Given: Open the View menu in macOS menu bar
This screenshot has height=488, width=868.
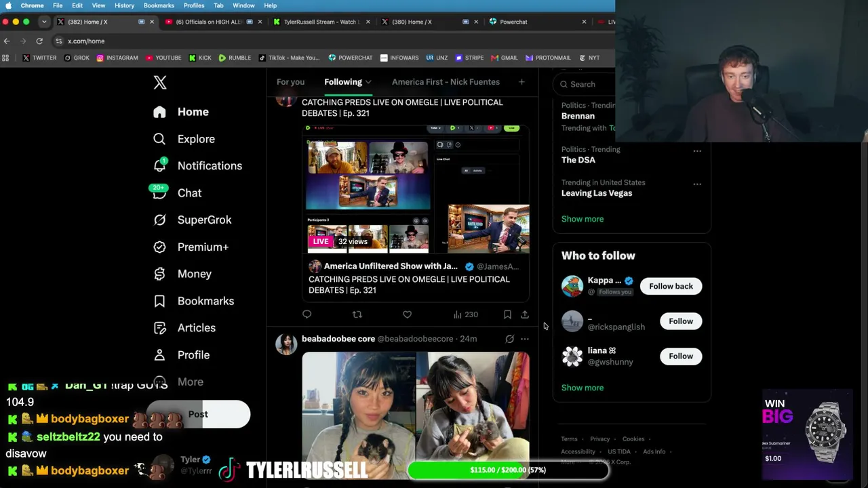Looking at the screenshot, I should pos(98,5).
